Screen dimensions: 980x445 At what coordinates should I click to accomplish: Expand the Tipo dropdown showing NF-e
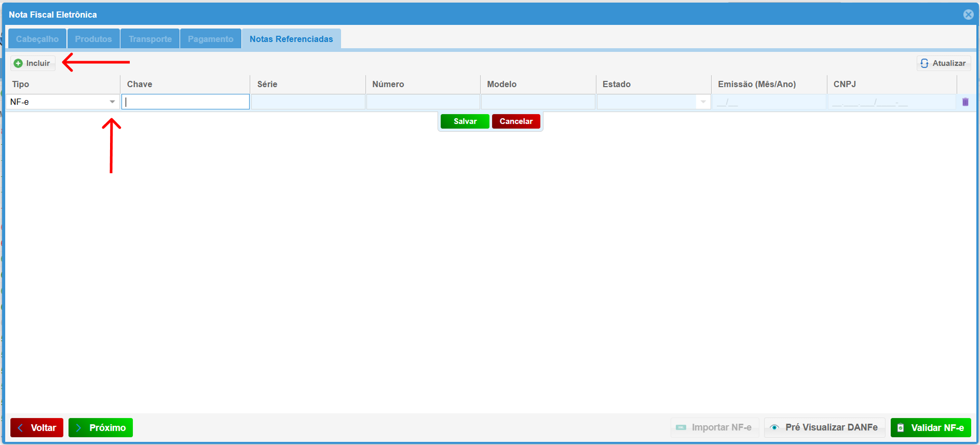click(112, 102)
